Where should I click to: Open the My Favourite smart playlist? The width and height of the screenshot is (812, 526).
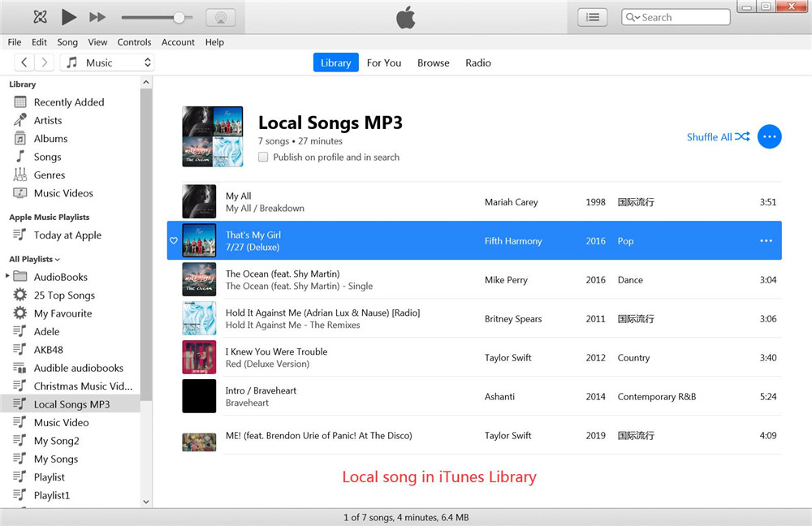click(63, 313)
